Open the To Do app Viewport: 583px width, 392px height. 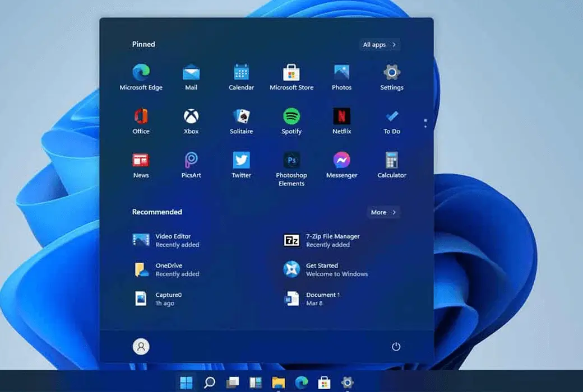[392, 121]
